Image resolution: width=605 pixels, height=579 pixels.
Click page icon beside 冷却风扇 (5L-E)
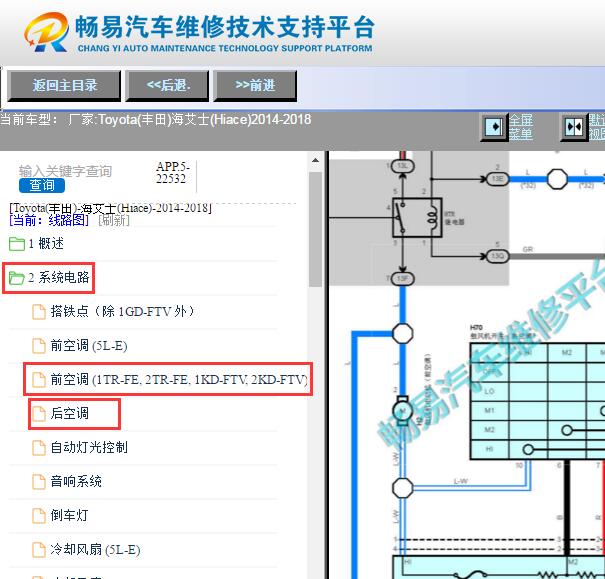pyautogui.click(x=39, y=549)
